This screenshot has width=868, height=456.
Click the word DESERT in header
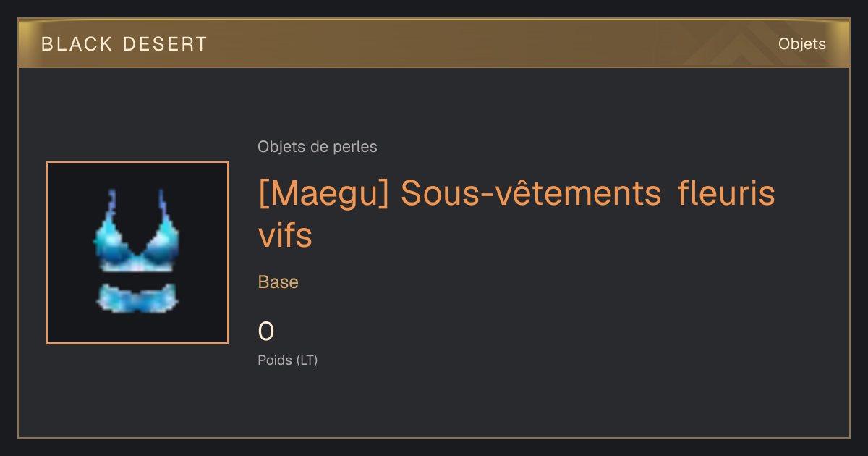(165, 44)
